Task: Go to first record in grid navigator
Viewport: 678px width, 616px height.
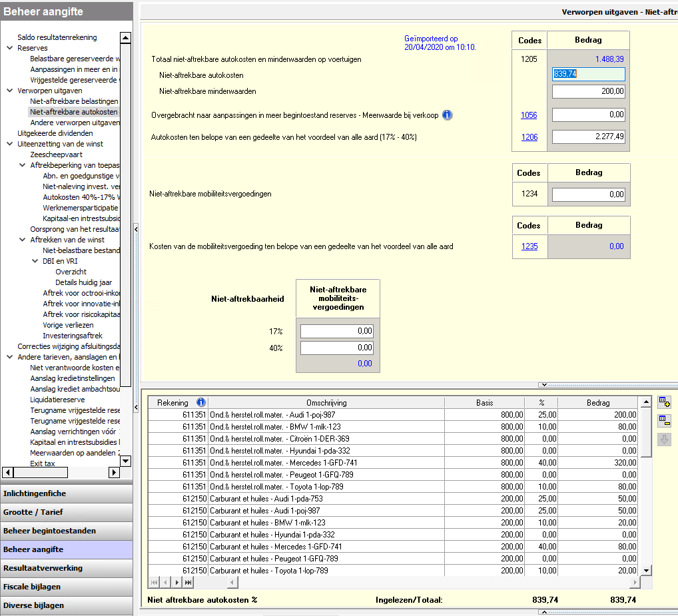Action: pos(155,583)
